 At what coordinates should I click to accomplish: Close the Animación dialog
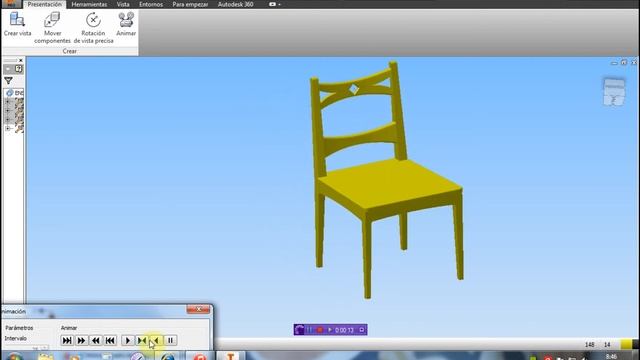click(x=198, y=309)
